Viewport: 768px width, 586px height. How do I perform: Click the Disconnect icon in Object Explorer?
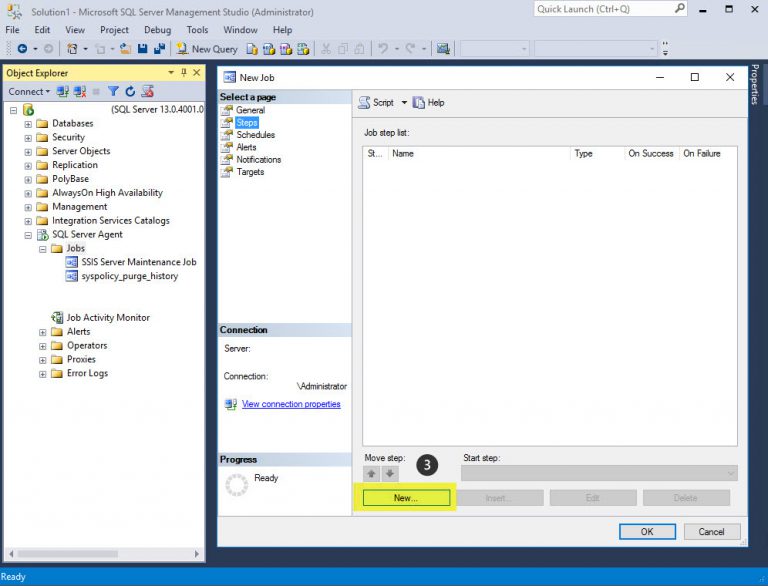click(80, 91)
